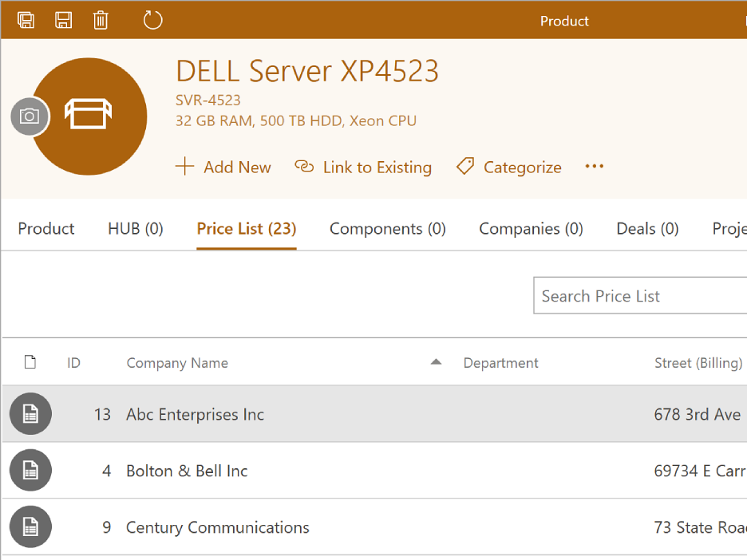The height and width of the screenshot is (560, 747).
Task: Click the product box avatar image
Action: [89, 116]
